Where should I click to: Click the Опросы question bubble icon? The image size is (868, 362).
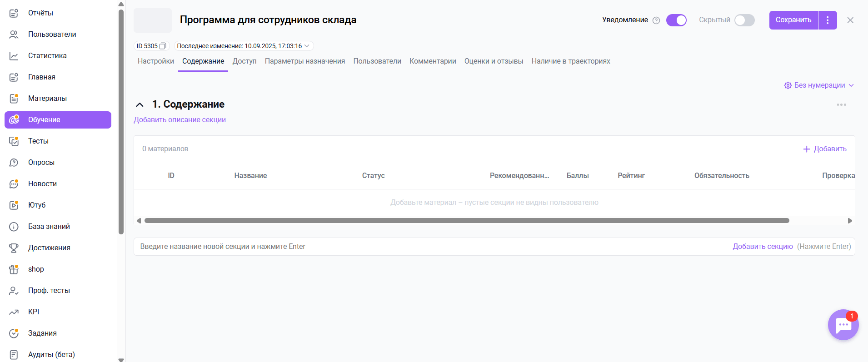(14, 163)
